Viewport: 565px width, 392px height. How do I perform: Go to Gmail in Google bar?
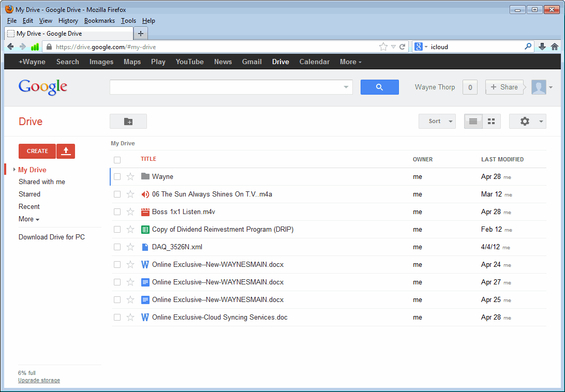click(x=252, y=62)
